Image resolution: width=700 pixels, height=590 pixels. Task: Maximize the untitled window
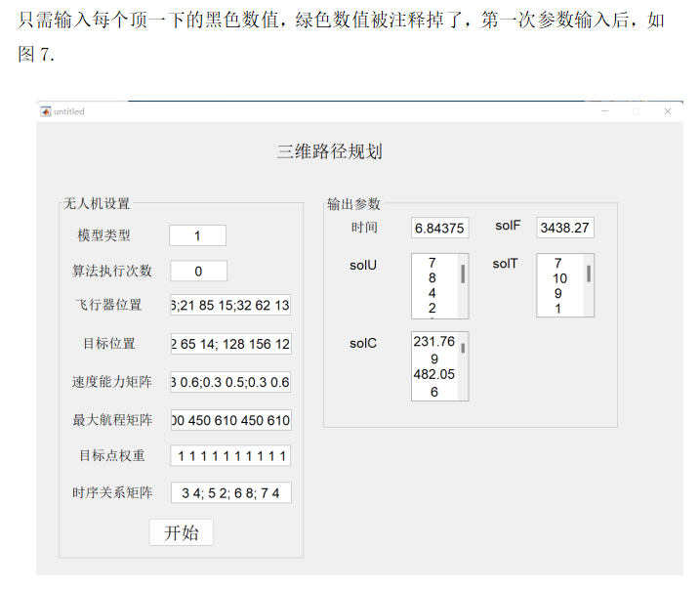point(637,111)
